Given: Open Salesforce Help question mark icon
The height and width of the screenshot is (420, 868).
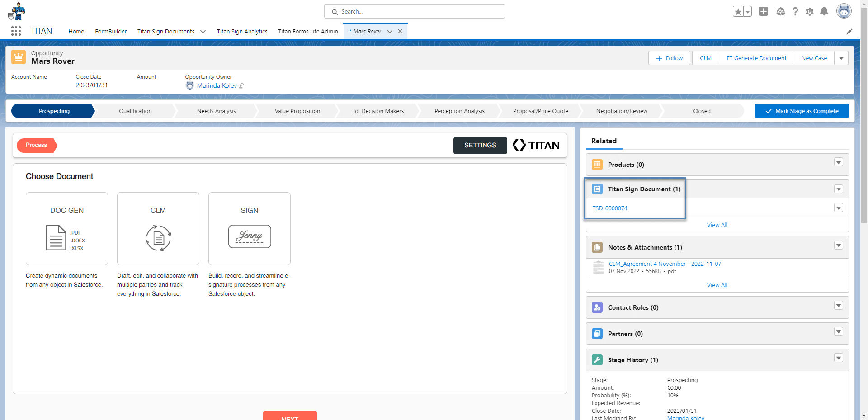Looking at the screenshot, I should pyautogui.click(x=795, y=11).
